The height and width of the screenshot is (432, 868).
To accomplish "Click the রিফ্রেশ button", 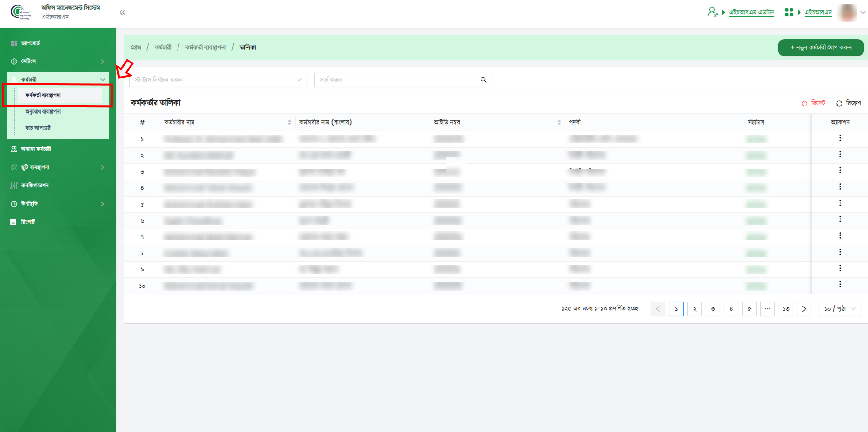I will [x=848, y=103].
